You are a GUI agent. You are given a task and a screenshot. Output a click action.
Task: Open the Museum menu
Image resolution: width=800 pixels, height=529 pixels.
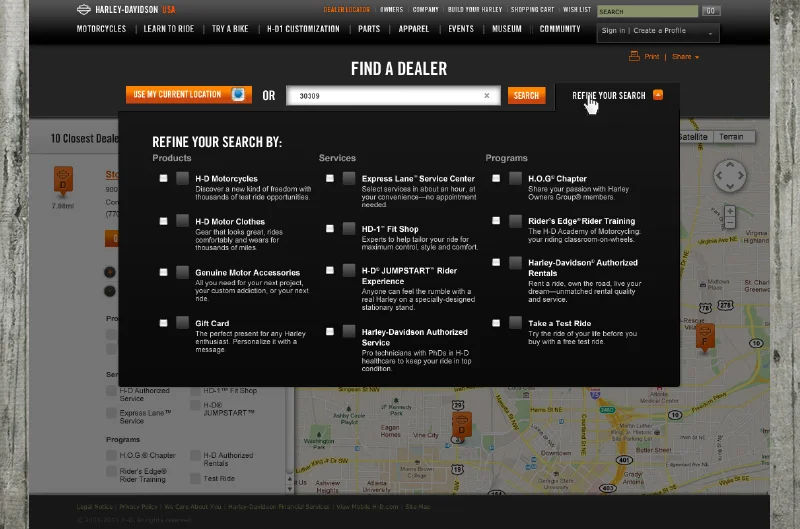pyautogui.click(x=507, y=29)
